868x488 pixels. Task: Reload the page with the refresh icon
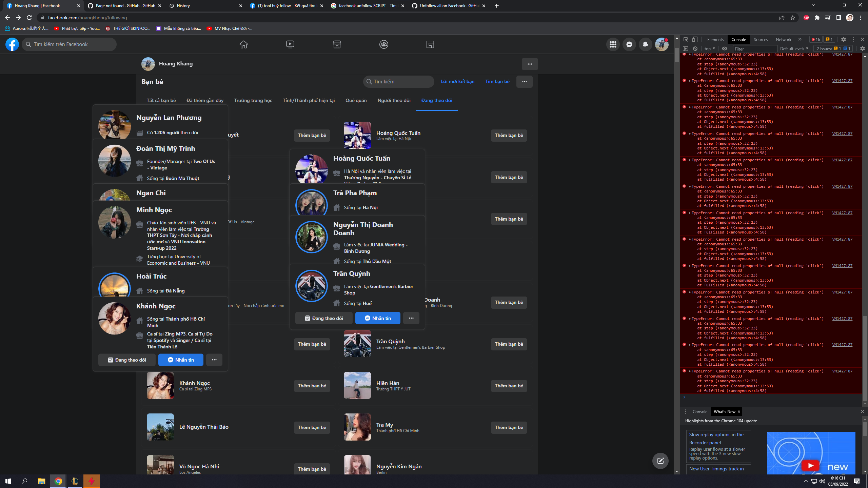coord(29,18)
